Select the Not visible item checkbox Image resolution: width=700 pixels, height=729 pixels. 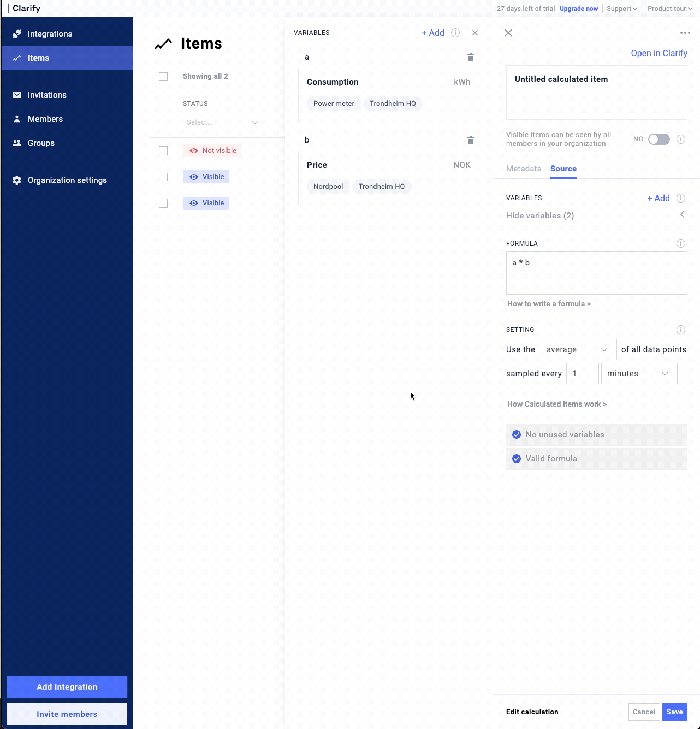(x=163, y=151)
